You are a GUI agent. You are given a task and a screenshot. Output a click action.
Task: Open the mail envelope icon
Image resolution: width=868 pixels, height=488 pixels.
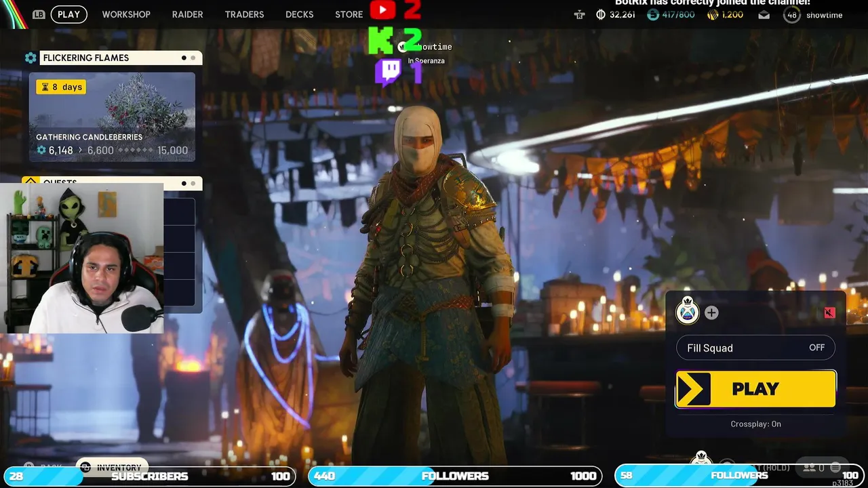[x=764, y=14]
